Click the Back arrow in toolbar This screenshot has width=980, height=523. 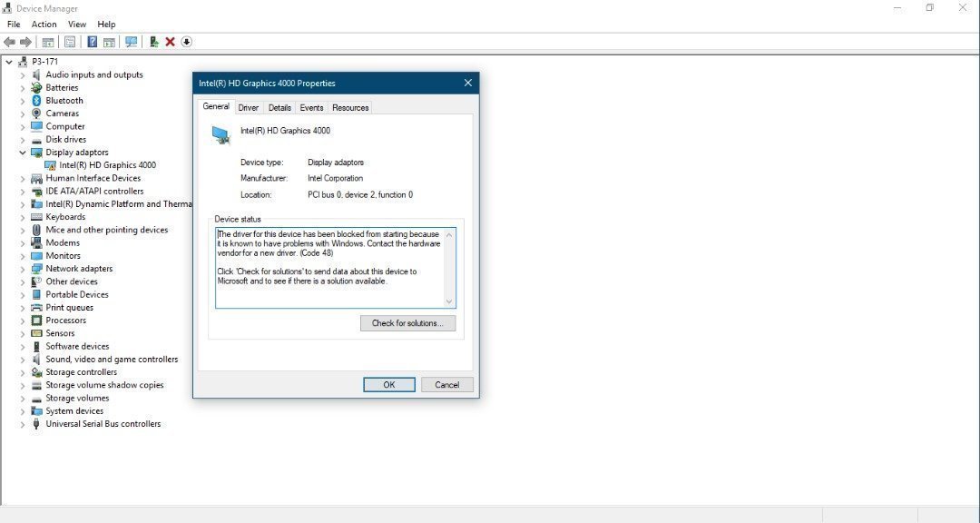(x=9, y=42)
